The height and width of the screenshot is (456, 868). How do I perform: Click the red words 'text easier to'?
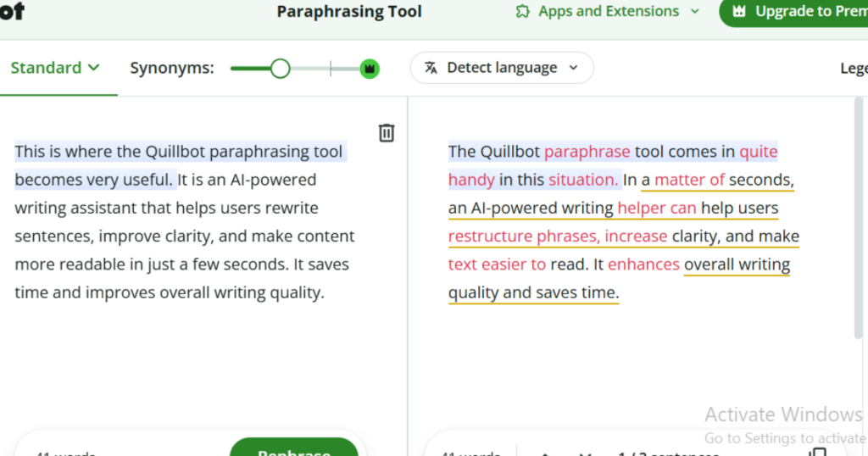[x=497, y=264]
